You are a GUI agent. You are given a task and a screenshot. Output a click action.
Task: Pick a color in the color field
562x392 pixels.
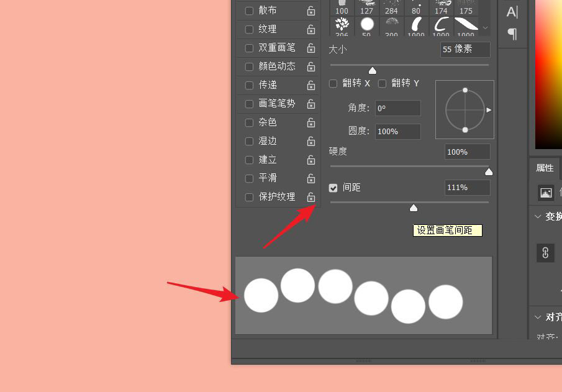(x=548, y=75)
